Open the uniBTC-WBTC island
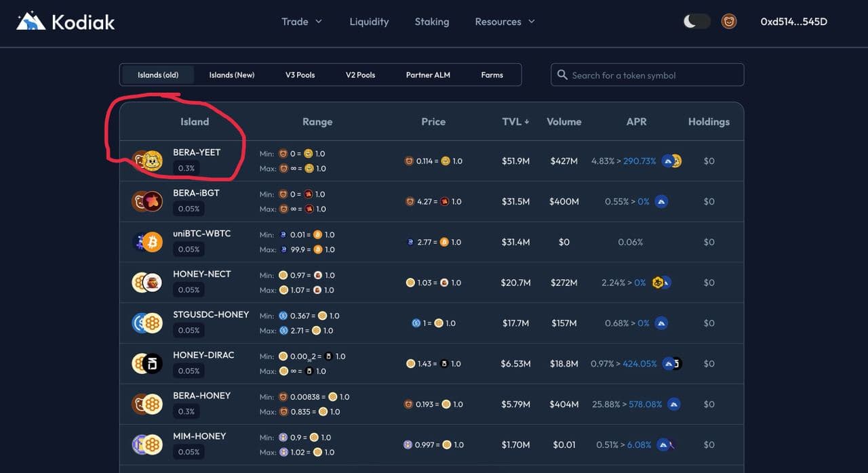Image resolution: width=868 pixels, height=473 pixels. pyautogui.click(x=431, y=242)
